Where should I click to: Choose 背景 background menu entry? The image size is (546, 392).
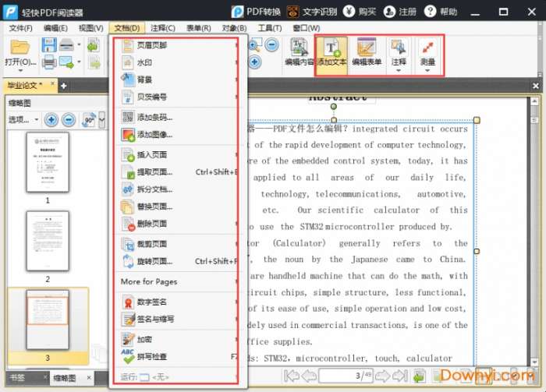(178, 79)
